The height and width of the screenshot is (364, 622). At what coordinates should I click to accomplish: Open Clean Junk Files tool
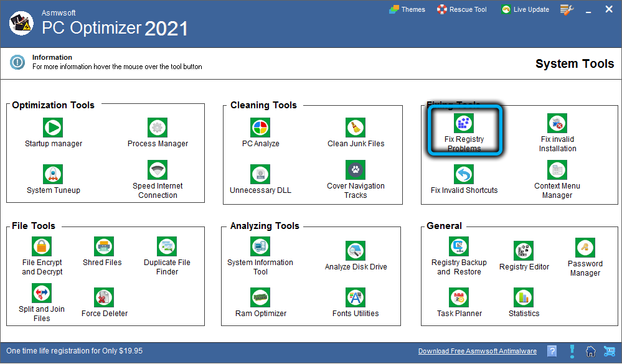[356, 128]
